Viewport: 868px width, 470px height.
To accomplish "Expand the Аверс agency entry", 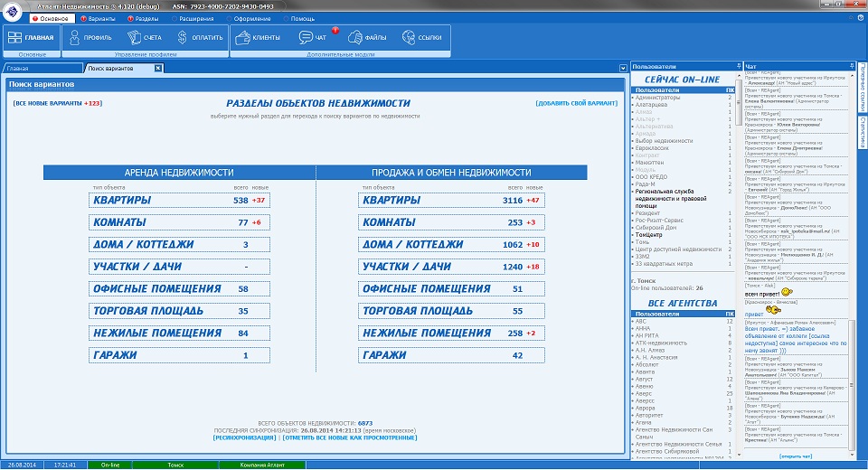I will 633,393.
